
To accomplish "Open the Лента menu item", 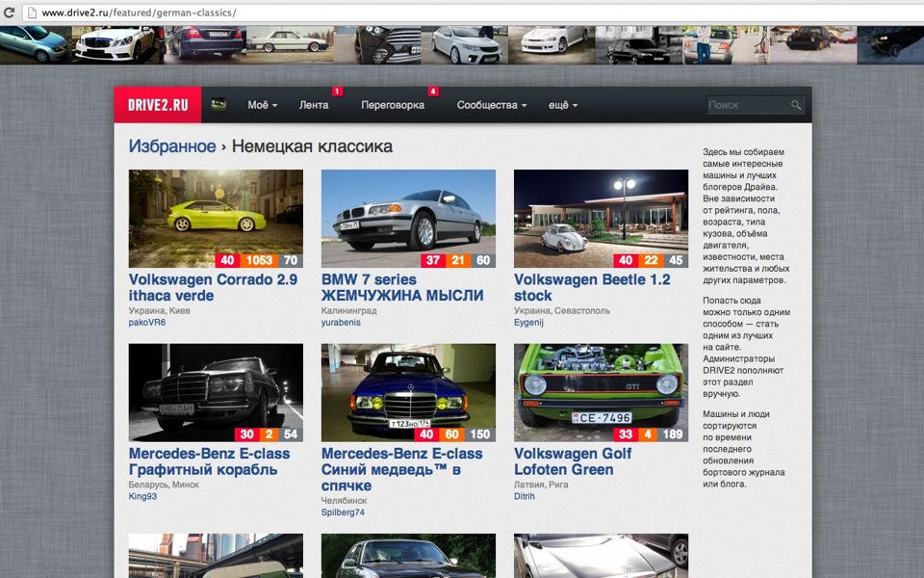I will [x=314, y=105].
